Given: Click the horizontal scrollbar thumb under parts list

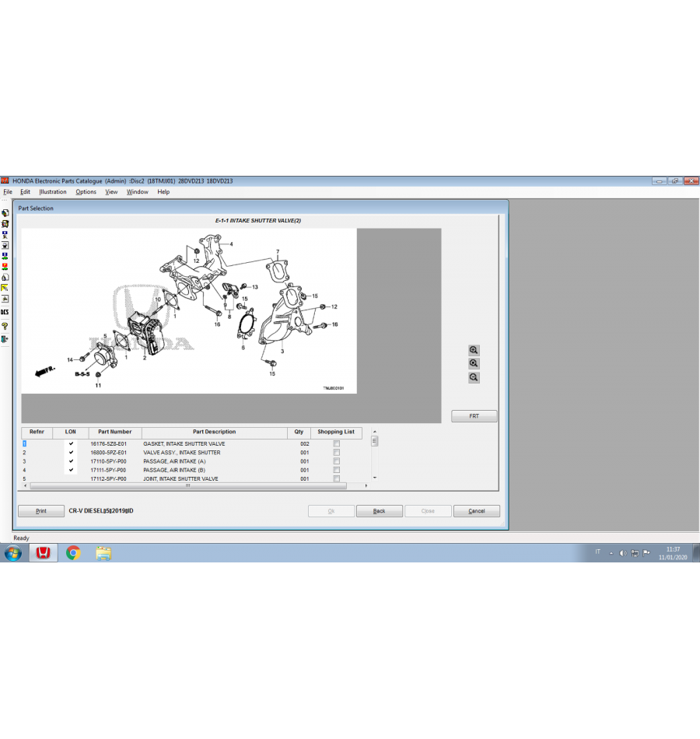Looking at the screenshot, I should point(188,486).
